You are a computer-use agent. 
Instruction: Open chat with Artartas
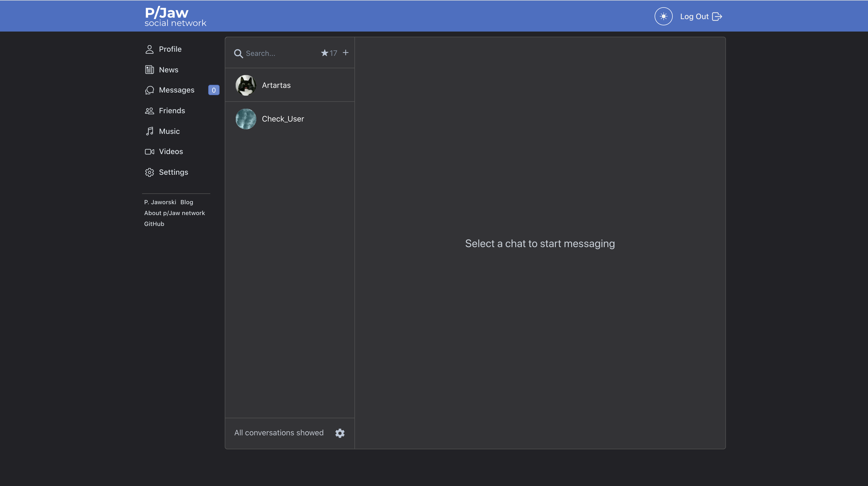coord(290,85)
